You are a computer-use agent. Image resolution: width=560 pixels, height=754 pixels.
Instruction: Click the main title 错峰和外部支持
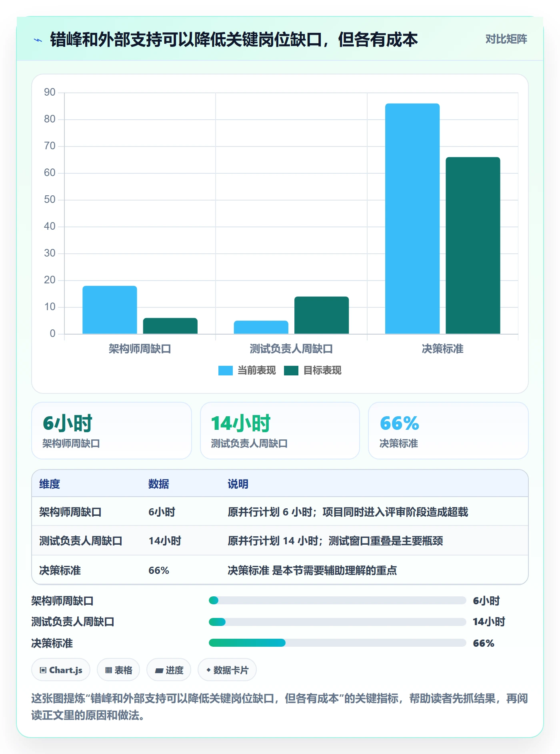click(234, 39)
